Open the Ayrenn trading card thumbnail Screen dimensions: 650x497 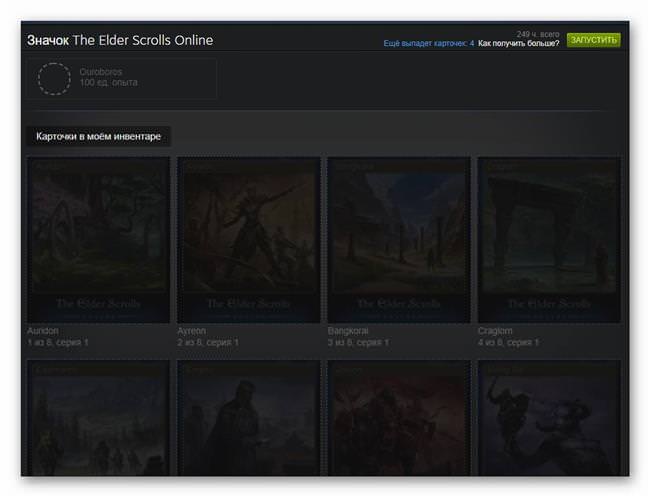(249, 240)
